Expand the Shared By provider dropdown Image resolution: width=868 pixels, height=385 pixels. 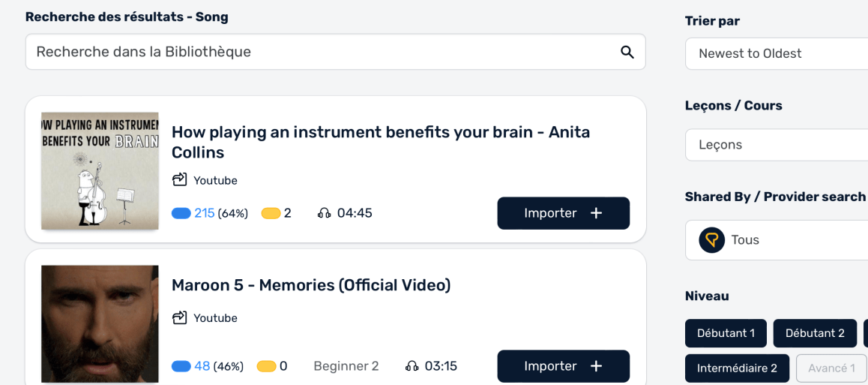(777, 240)
